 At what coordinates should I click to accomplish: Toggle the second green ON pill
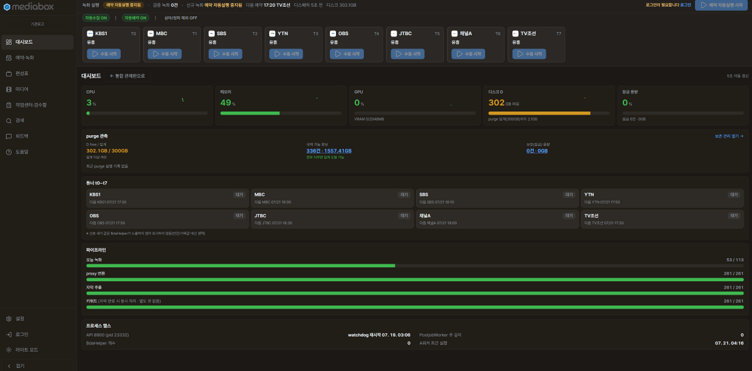click(x=135, y=18)
